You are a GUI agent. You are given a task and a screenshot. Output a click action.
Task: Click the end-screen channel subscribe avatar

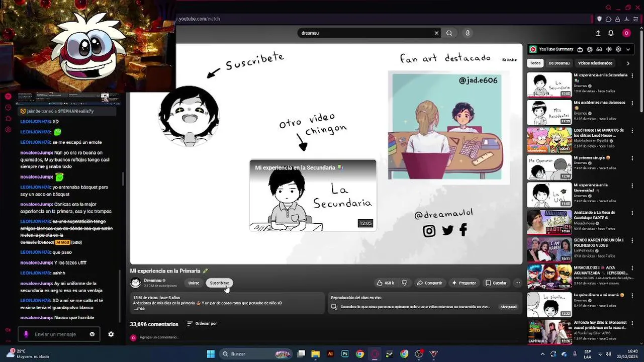pos(189,116)
